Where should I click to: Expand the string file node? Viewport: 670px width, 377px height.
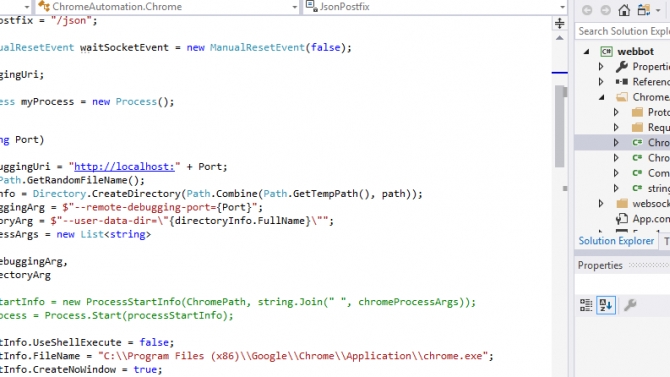(x=616, y=188)
